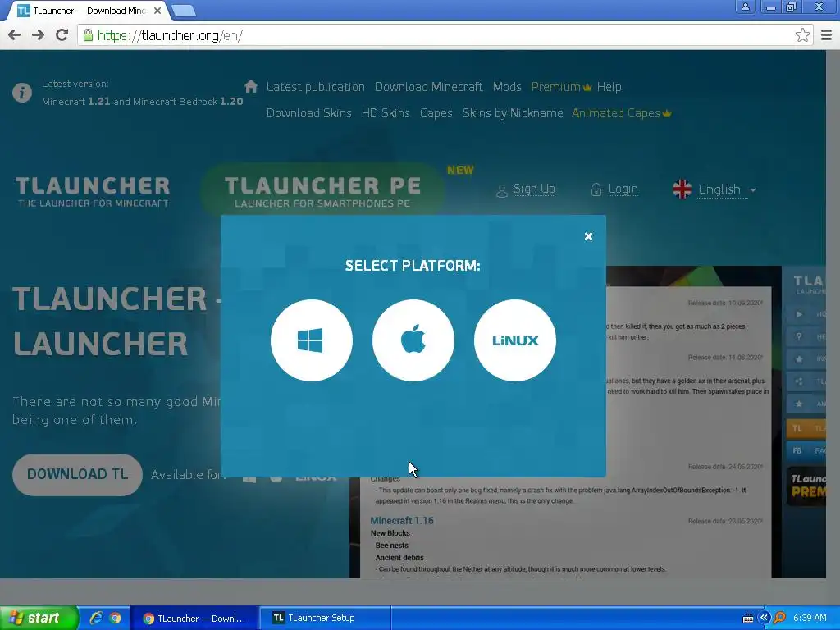Open the Animated Capes page
This screenshot has height=630, width=840.
[622, 113]
